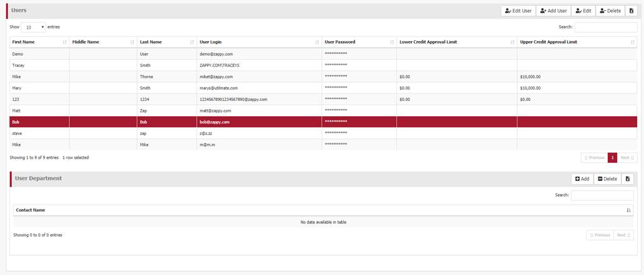Image resolution: width=644 pixels, height=275 pixels.
Task: Click the User Department export file icon
Action: 628,179
